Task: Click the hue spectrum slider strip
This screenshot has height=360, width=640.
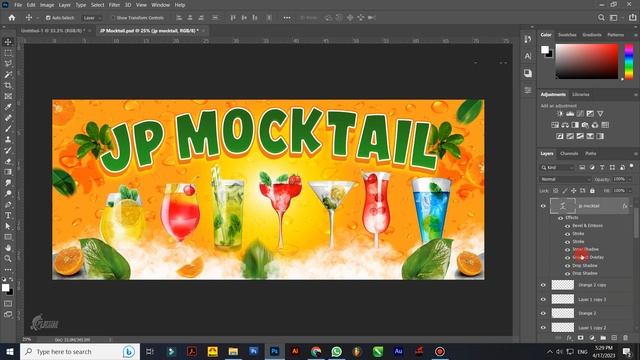Action: click(x=629, y=61)
